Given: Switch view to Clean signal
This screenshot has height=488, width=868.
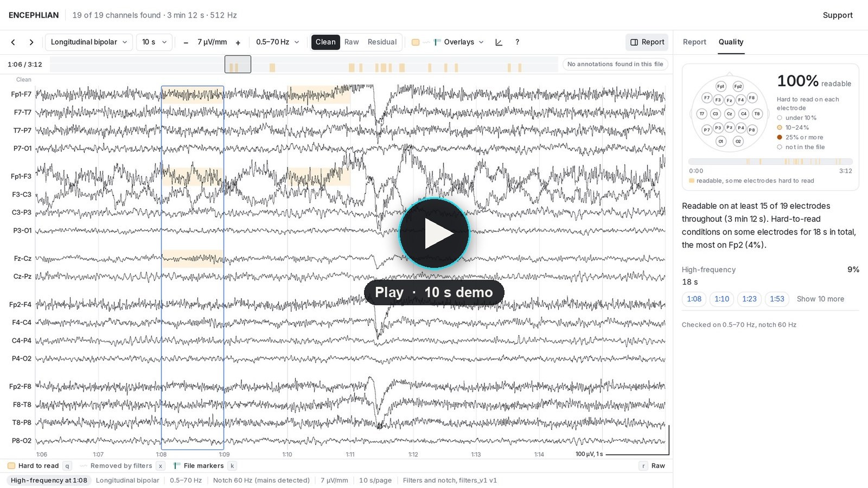Looking at the screenshot, I should coord(325,42).
